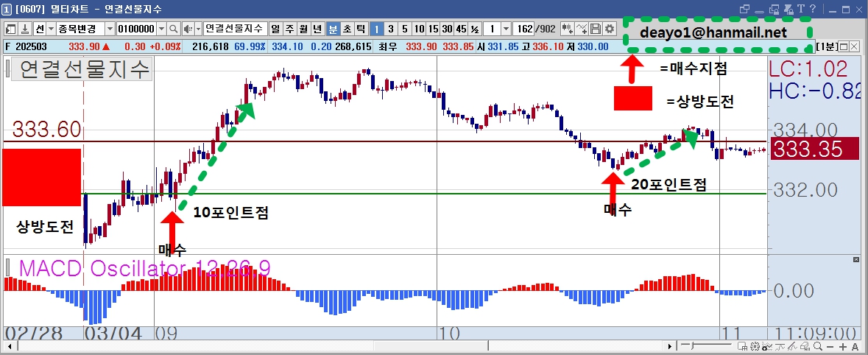Click the grid layout icon in bottom toolbar
The image size is (868, 355).
pos(742,347)
